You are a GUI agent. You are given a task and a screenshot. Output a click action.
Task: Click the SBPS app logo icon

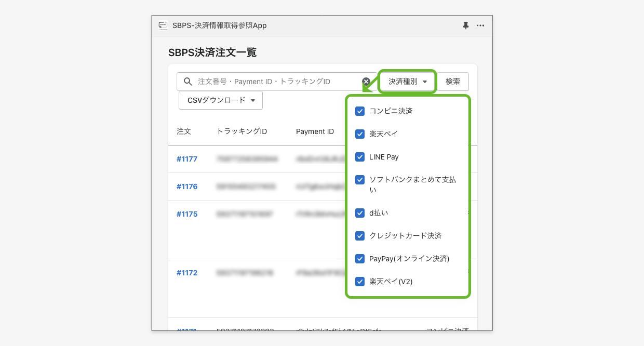pos(163,25)
